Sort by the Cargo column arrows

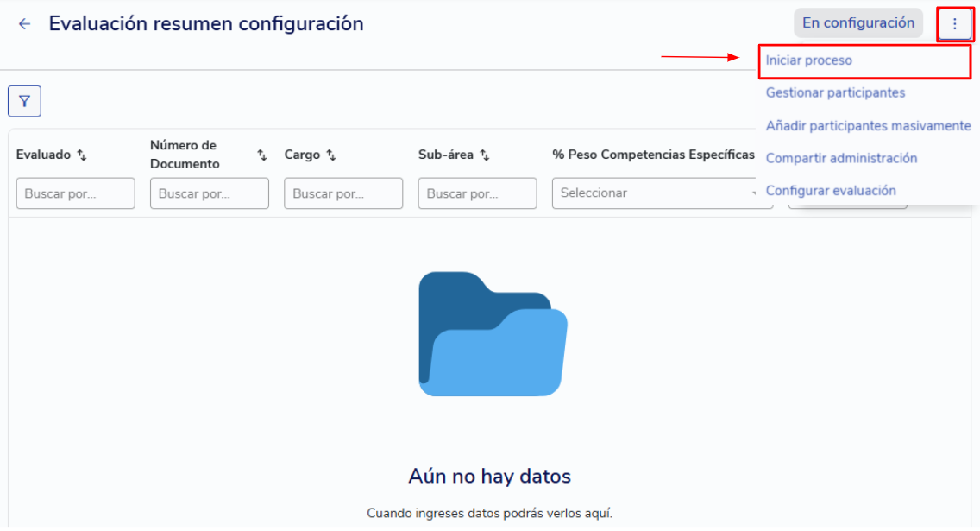330,155
